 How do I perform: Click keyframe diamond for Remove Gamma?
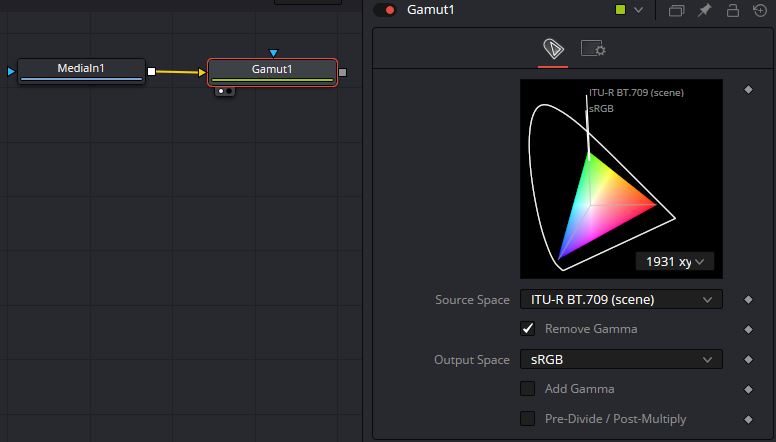[x=748, y=329]
